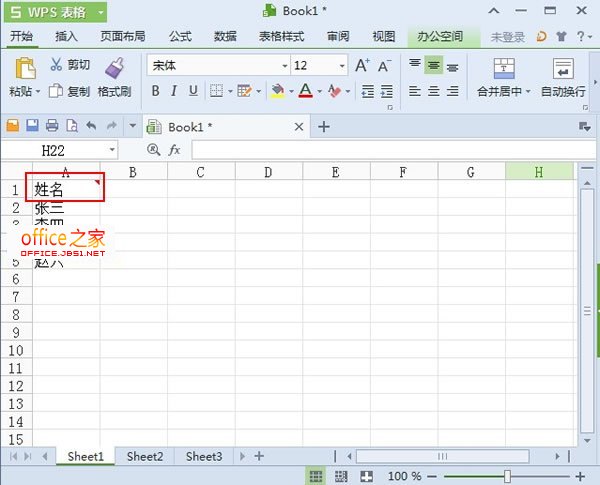The height and width of the screenshot is (485, 600).
Task: Click the undo arrow icon
Action: [91, 125]
